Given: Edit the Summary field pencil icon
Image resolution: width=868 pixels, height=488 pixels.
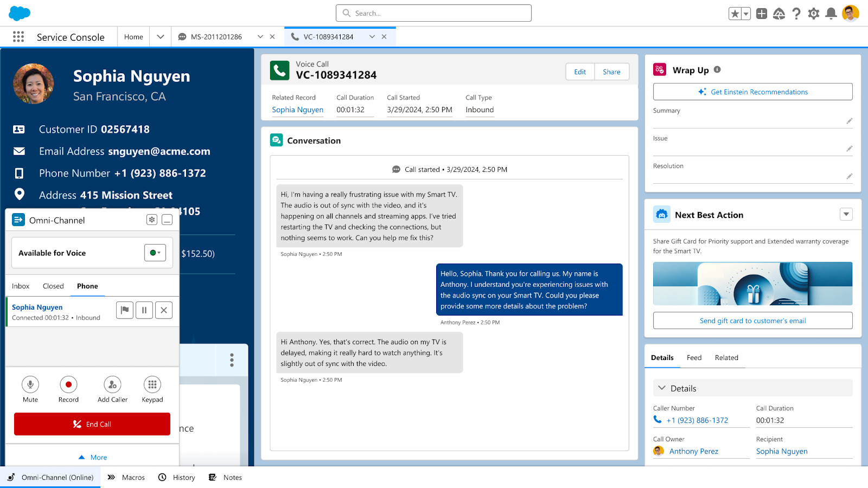Looking at the screenshot, I should click(x=849, y=120).
